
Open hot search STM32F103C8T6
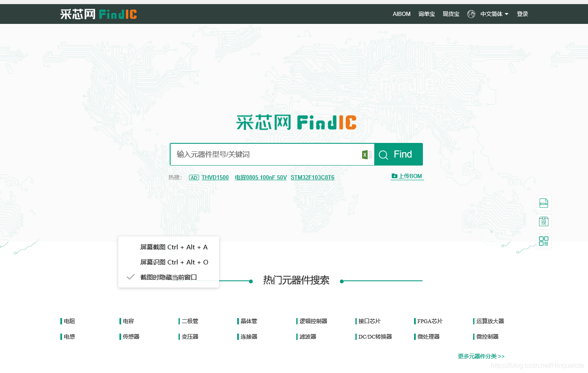click(x=312, y=177)
